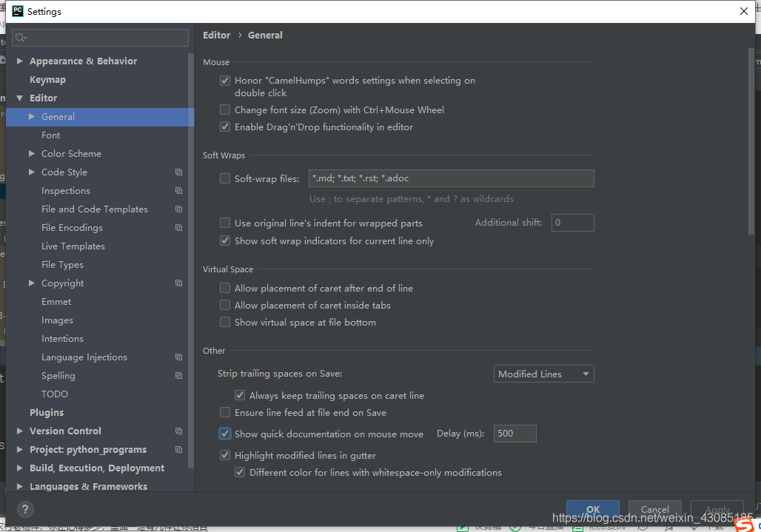
Task: Select Plugins in the settings tree
Action: coord(47,413)
